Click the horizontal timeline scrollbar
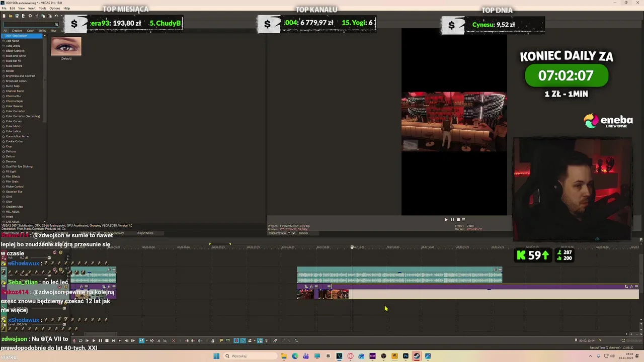 coord(101,334)
